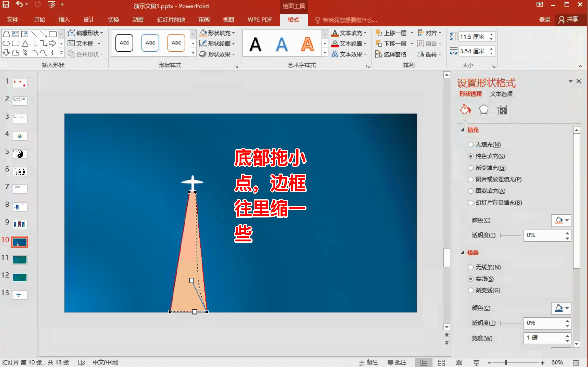Switch to Text Options (文本选项) tab
Image resolution: width=588 pixels, height=367 pixels.
pyautogui.click(x=501, y=94)
